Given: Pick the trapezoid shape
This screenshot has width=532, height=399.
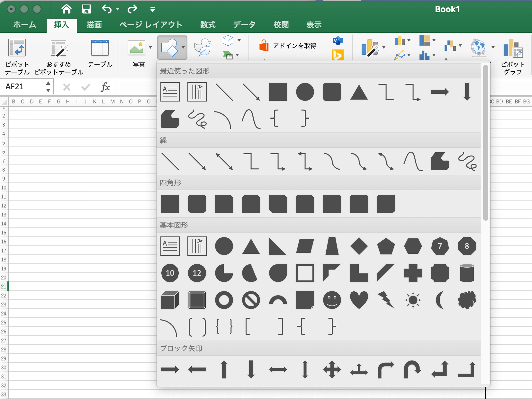Looking at the screenshot, I should pos(332,246).
